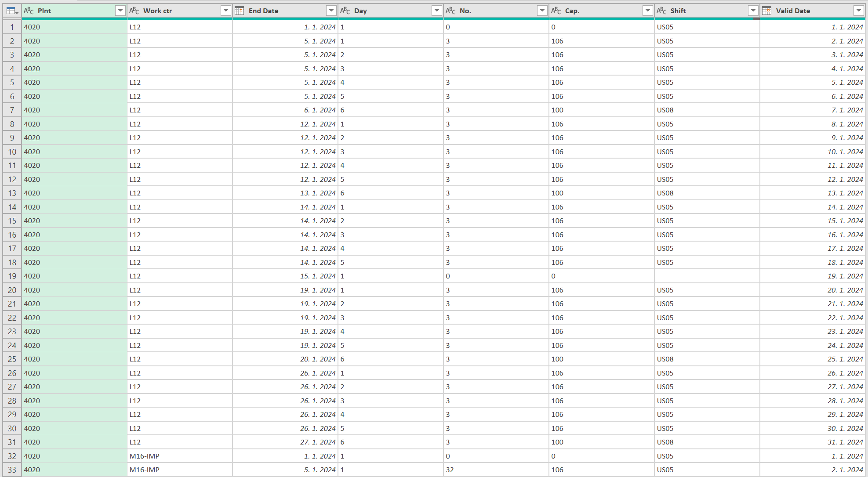Viewport: 868px width, 477px height.
Task: Click Work ctr cell M16-IMP in row 33
Action: pyautogui.click(x=180, y=470)
